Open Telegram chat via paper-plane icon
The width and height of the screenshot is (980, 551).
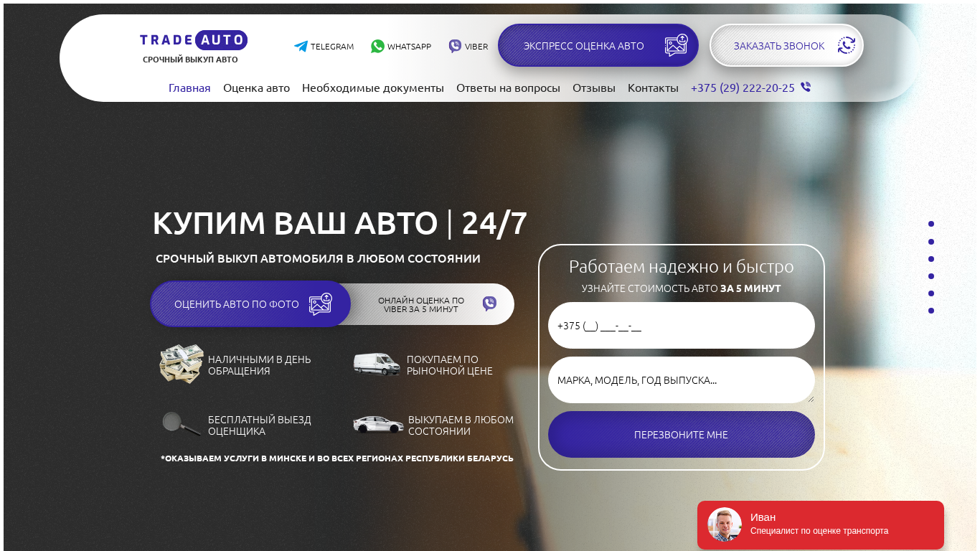point(301,46)
